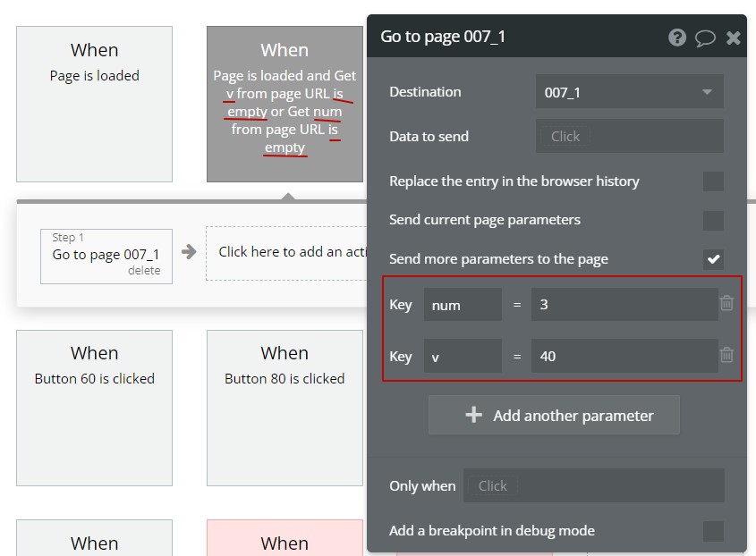
Task: Uncheck Send more parameters to the page
Action: coord(713,259)
